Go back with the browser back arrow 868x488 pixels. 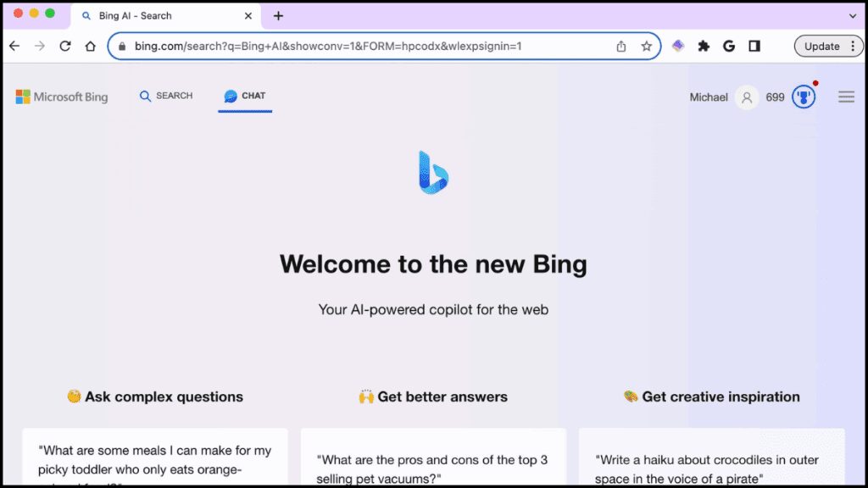tap(14, 46)
